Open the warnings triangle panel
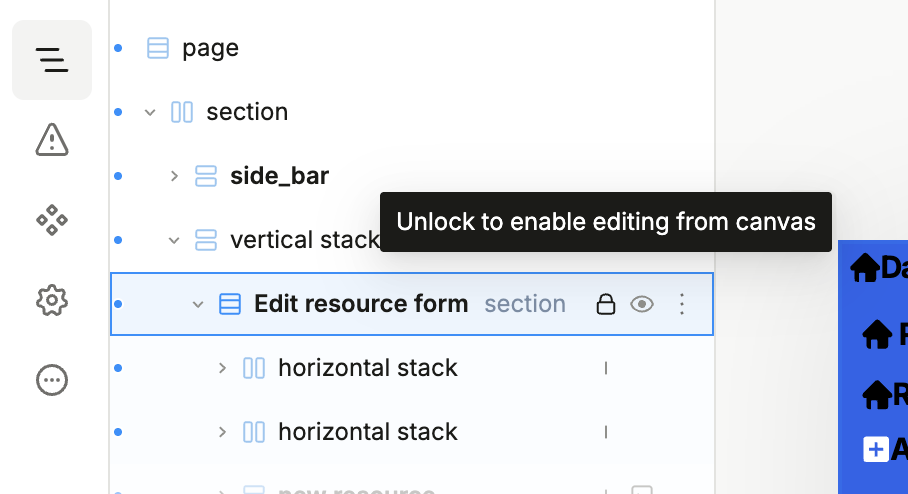The height and width of the screenshot is (494, 908). pos(52,140)
